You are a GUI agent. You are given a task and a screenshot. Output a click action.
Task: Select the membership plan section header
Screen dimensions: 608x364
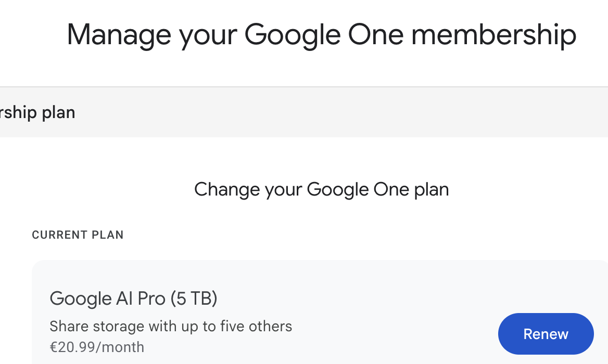(37, 112)
